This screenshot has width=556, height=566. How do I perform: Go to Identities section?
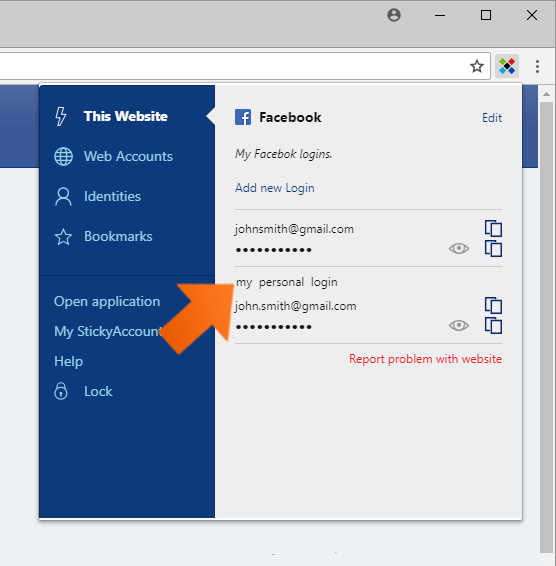point(97,196)
